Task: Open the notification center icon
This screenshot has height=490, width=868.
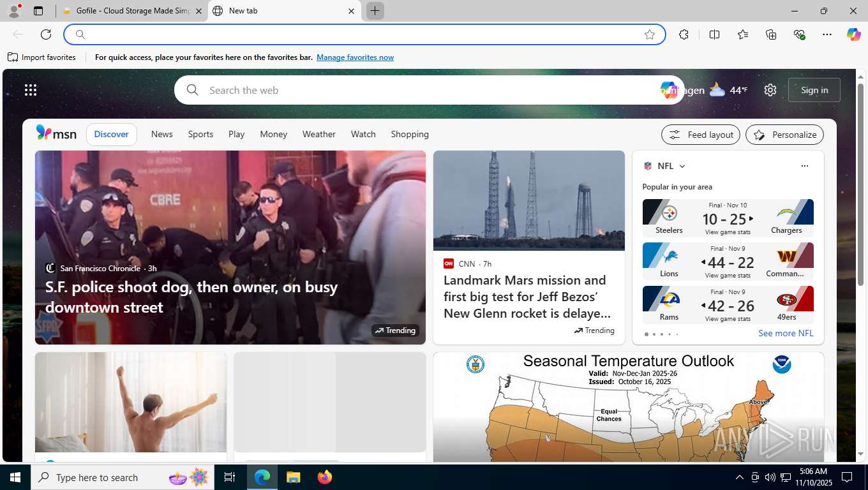Action: point(847,477)
